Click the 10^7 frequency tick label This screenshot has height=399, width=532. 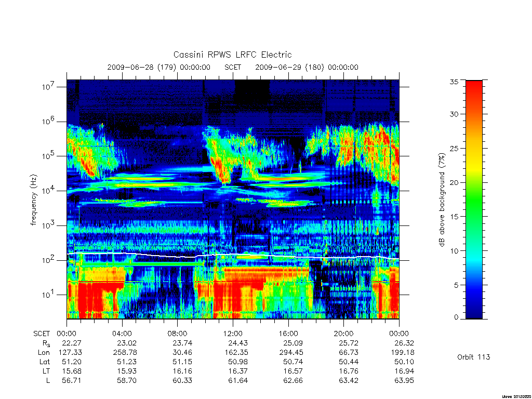click(49, 87)
